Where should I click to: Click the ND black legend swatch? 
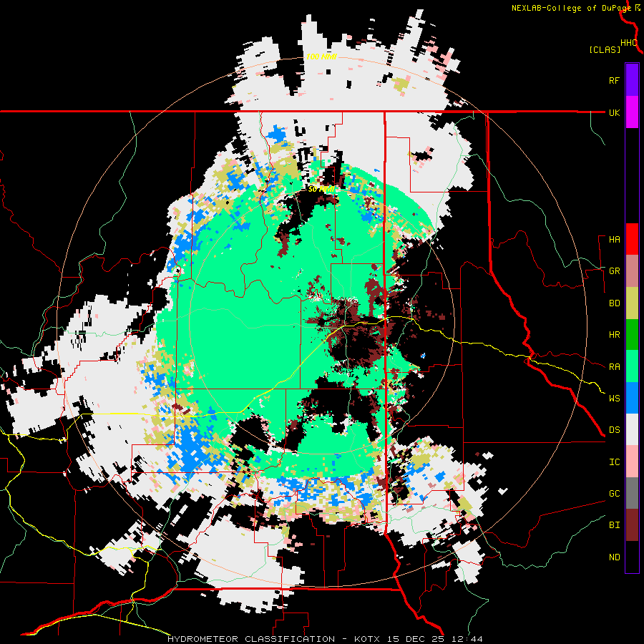tap(632, 557)
